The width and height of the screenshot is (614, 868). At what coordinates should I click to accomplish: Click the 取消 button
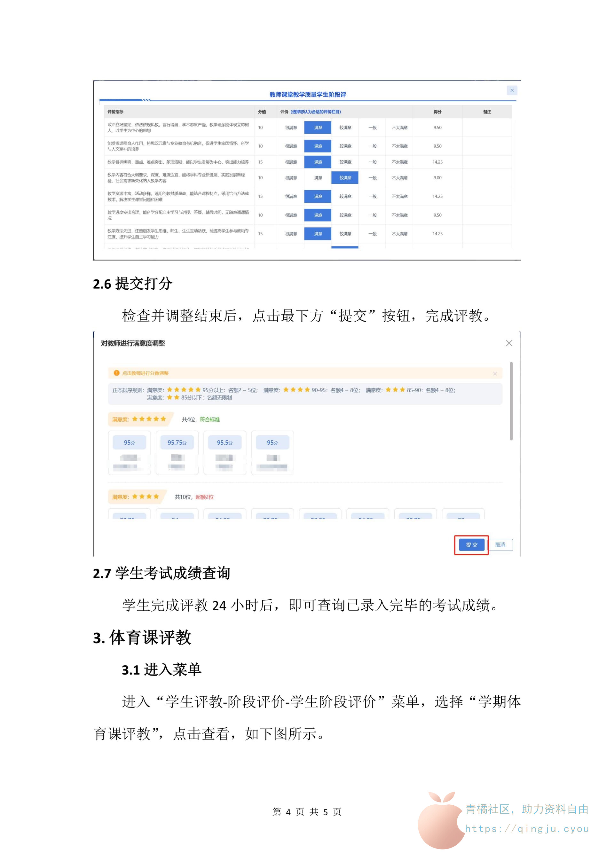tap(500, 545)
